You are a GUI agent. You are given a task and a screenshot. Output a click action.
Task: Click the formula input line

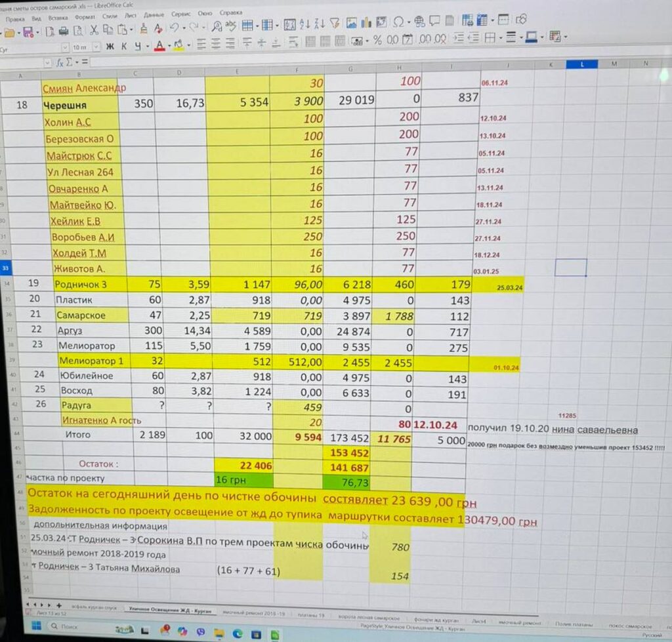(x=328, y=62)
